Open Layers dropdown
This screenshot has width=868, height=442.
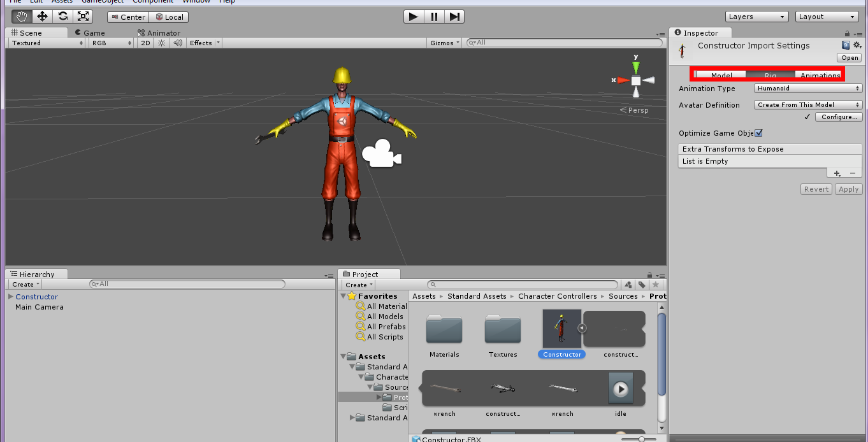coord(757,17)
